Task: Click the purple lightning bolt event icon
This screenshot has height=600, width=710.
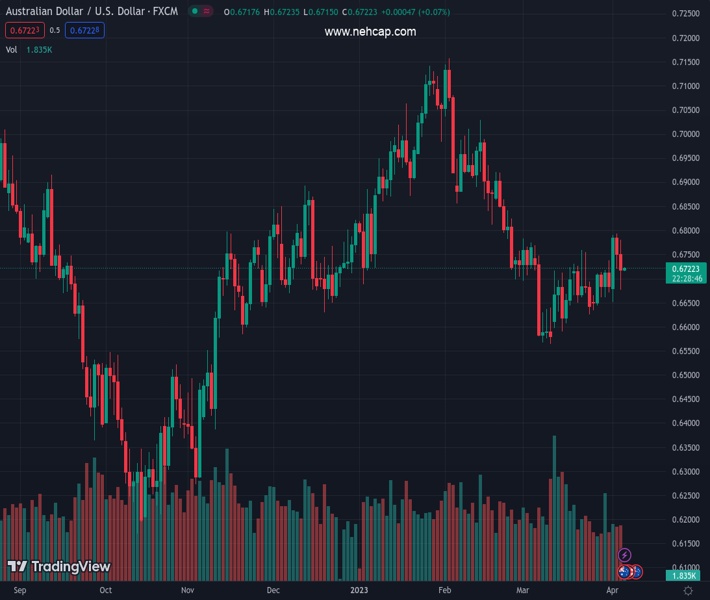Action: 625,555
